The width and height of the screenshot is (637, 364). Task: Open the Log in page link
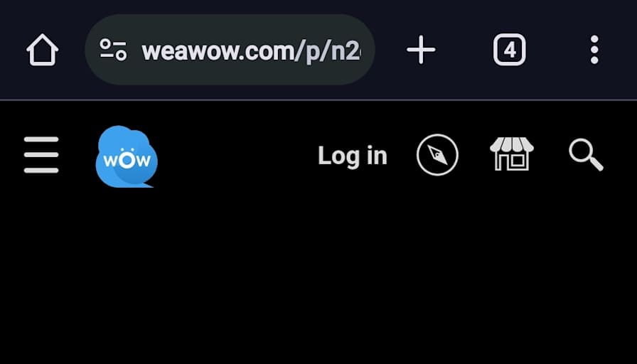point(352,156)
